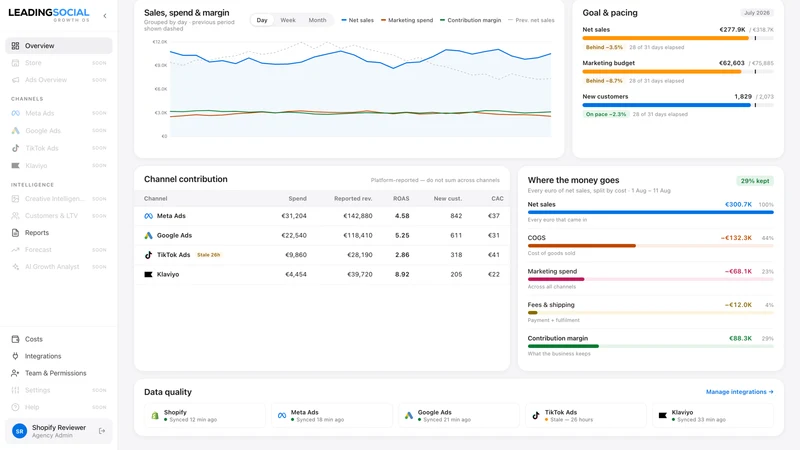Click the Meta Ads sidebar icon
Viewport: 800px width, 450px height.
click(15, 113)
